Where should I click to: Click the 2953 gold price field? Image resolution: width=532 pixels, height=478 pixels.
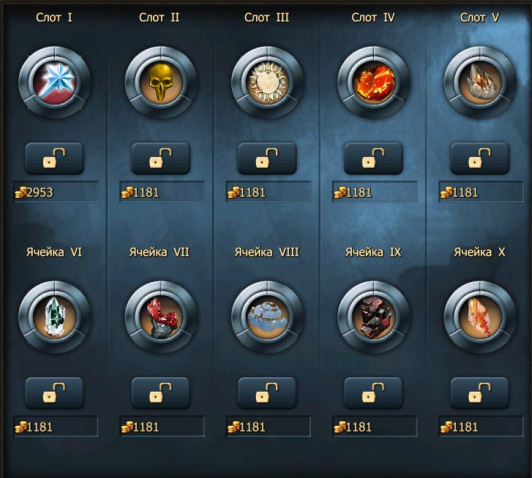[56, 192]
